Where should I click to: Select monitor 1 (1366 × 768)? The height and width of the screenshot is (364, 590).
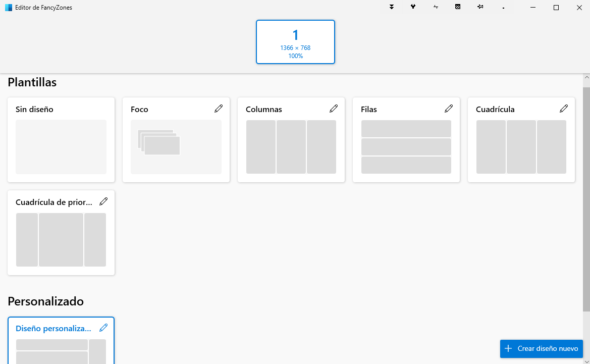click(295, 42)
